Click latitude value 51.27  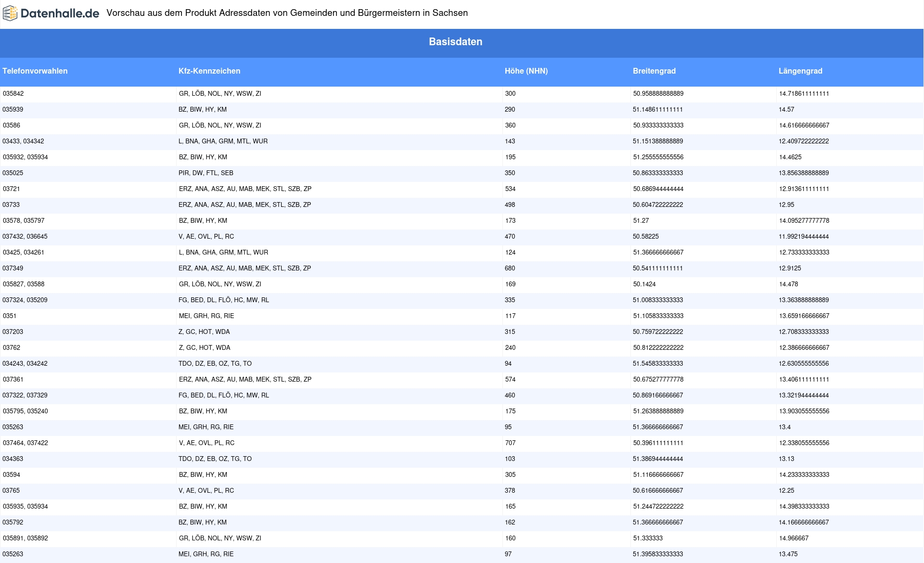click(x=641, y=221)
